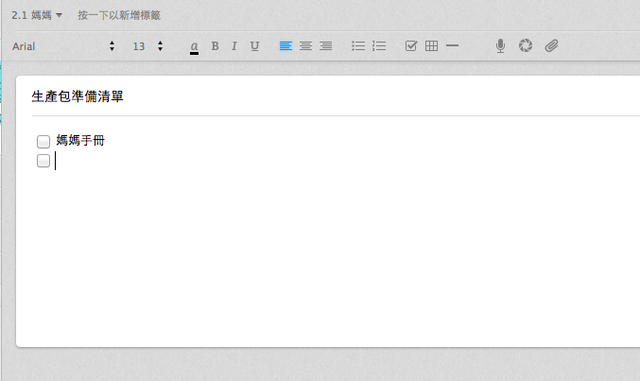This screenshot has width=640, height=381.
Task: Insert a numbered list
Action: (x=379, y=46)
